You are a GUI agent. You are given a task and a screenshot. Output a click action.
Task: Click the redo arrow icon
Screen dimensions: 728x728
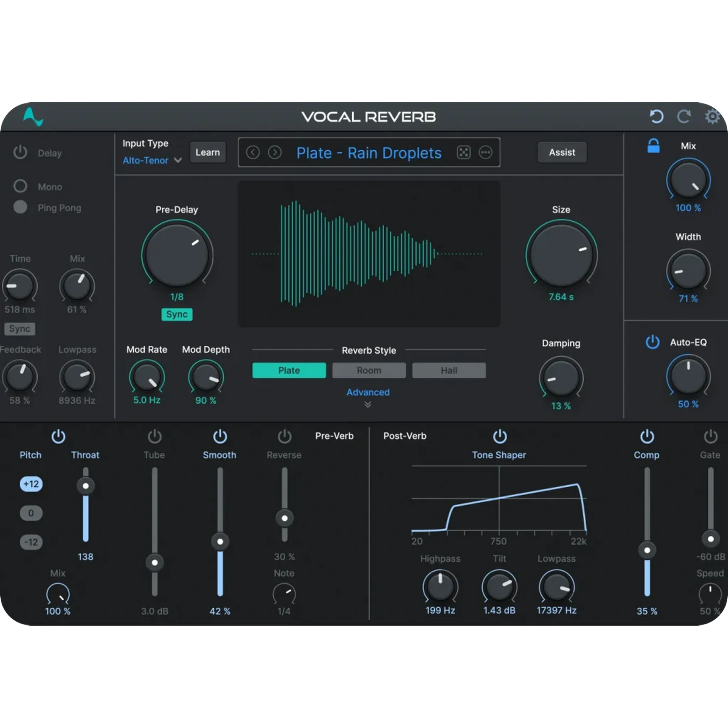click(684, 117)
